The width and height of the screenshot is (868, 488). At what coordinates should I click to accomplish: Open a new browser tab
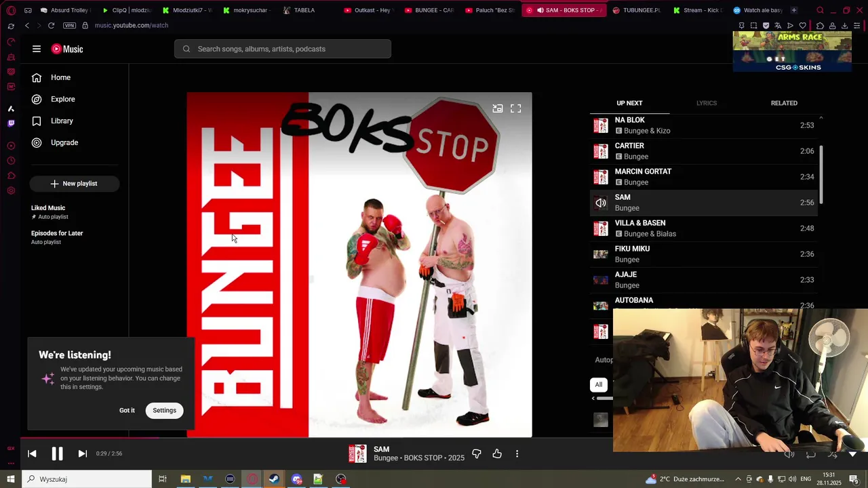click(x=794, y=10)
